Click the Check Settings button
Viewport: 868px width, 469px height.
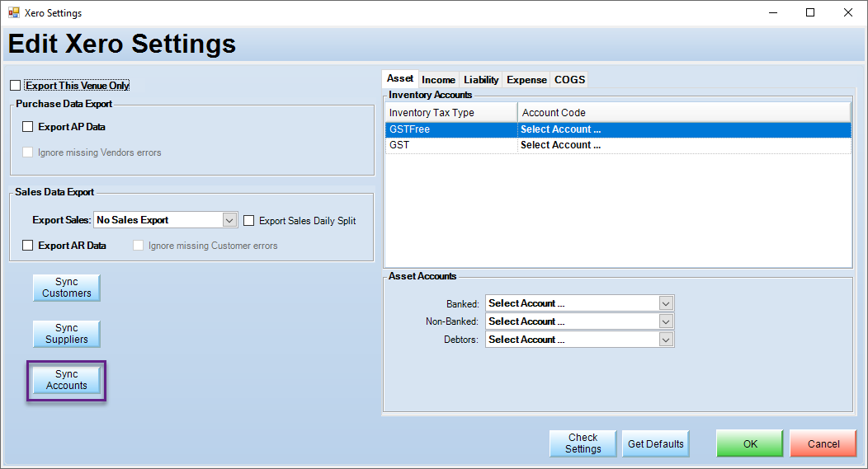[583, 443]
